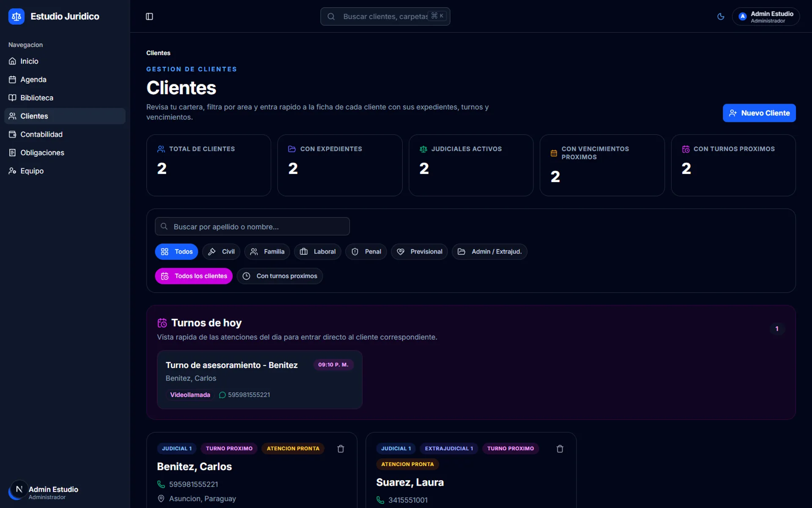Click phone icon beside Benitez's number
812x508 pixels.
point(161,484)
